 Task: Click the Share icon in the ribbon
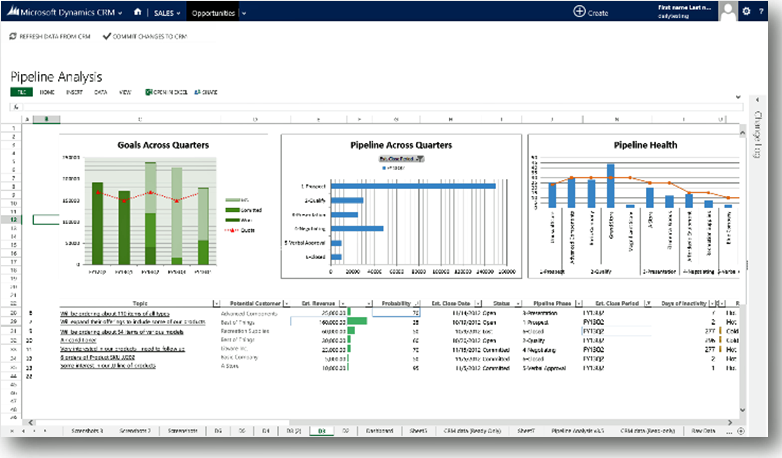tap(204, 91)
